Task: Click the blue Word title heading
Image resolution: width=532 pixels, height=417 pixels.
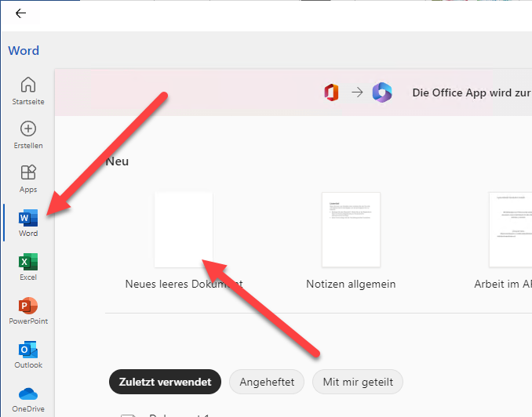Action: (24, 51)
